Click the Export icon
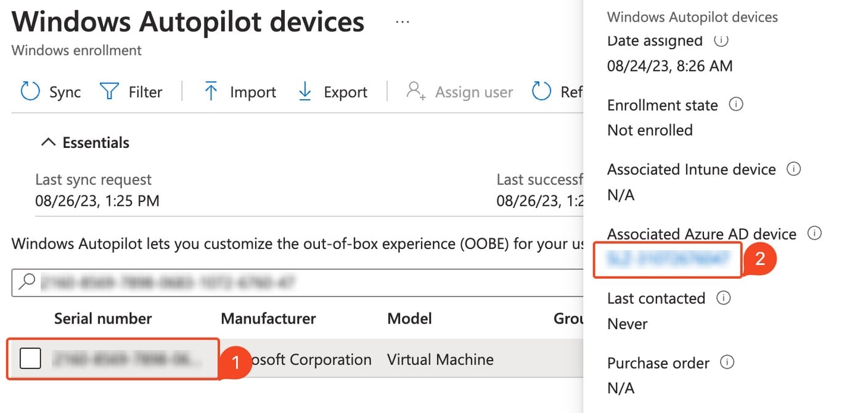868x413 pixels. click(305, 91)
